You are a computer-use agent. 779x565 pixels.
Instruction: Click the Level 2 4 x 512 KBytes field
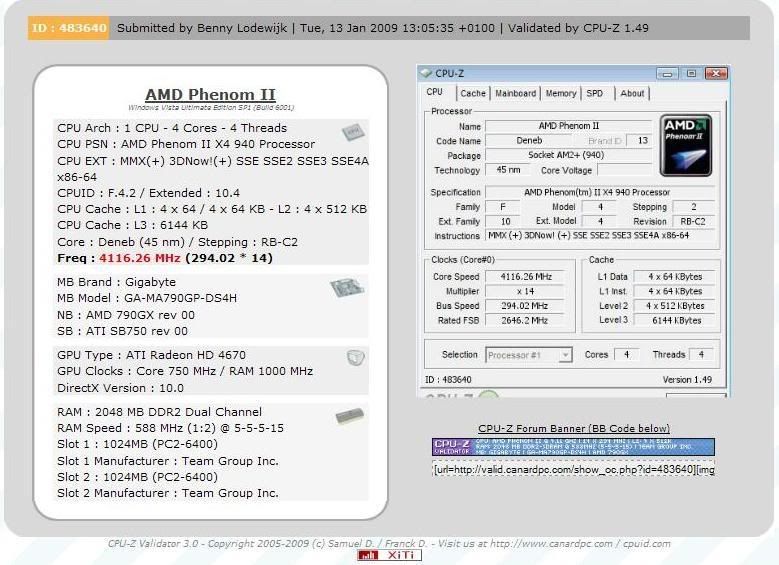pos(675,306)
